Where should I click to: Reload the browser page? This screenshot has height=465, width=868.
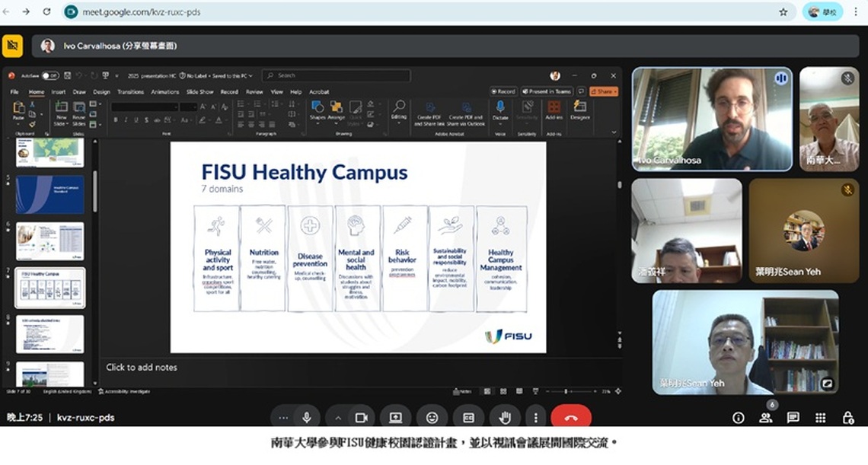click(46, 11)
